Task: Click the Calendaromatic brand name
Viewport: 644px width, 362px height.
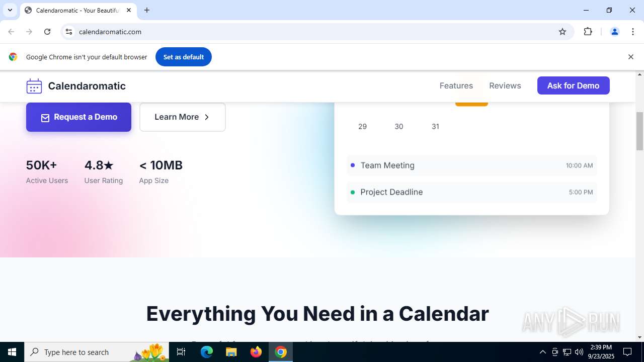Action: [x=87, y=86]
